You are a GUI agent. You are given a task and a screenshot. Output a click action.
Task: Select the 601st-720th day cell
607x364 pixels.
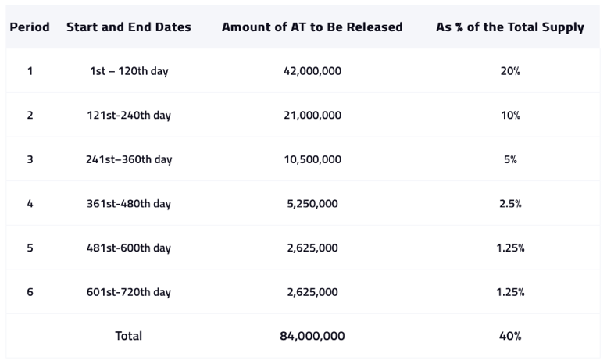pos(129,291)
